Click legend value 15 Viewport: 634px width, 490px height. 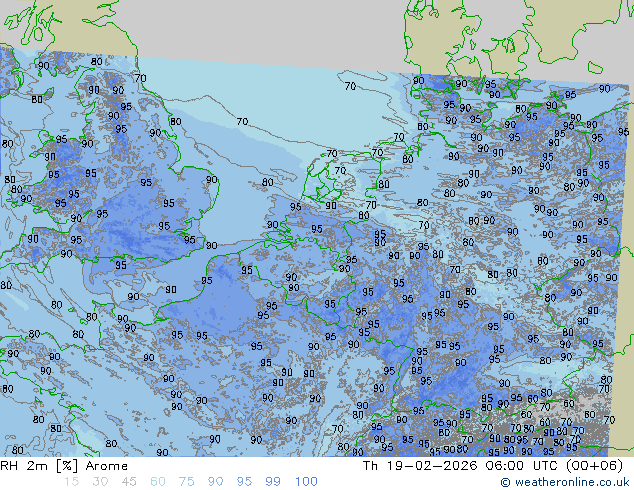point(71,482)
